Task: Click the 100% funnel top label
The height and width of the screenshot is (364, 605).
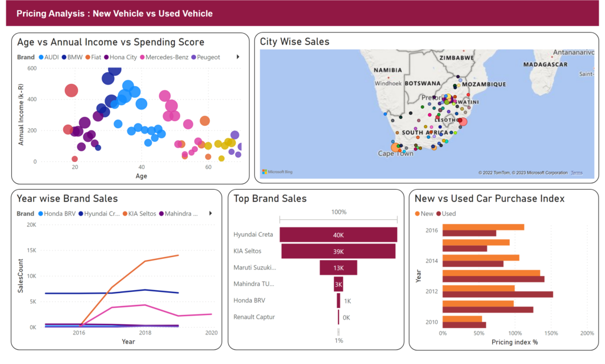Action: (339, 212)
